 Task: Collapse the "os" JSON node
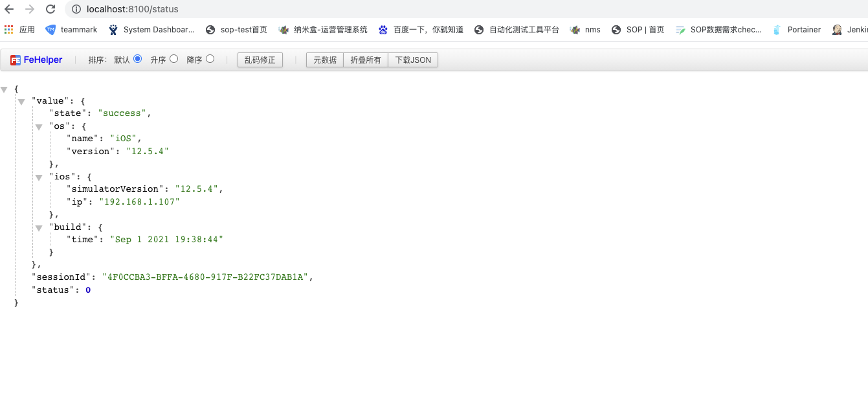(39, 127)
